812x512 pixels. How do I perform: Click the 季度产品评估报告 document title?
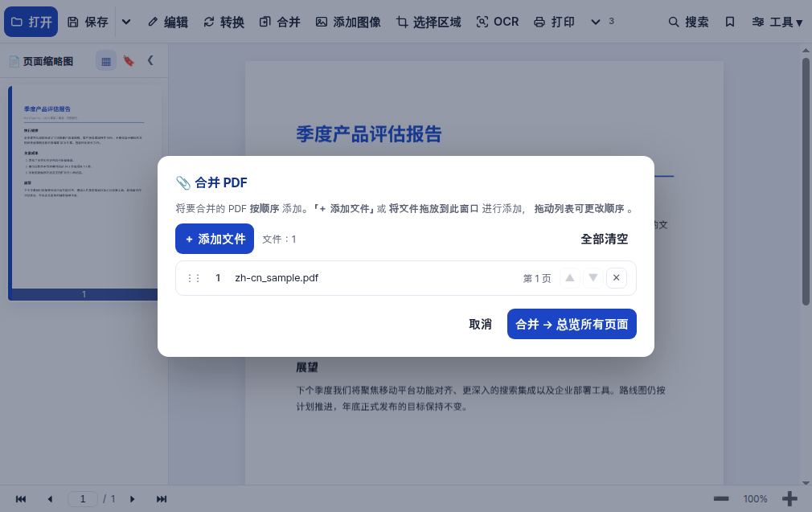[369, 134]
